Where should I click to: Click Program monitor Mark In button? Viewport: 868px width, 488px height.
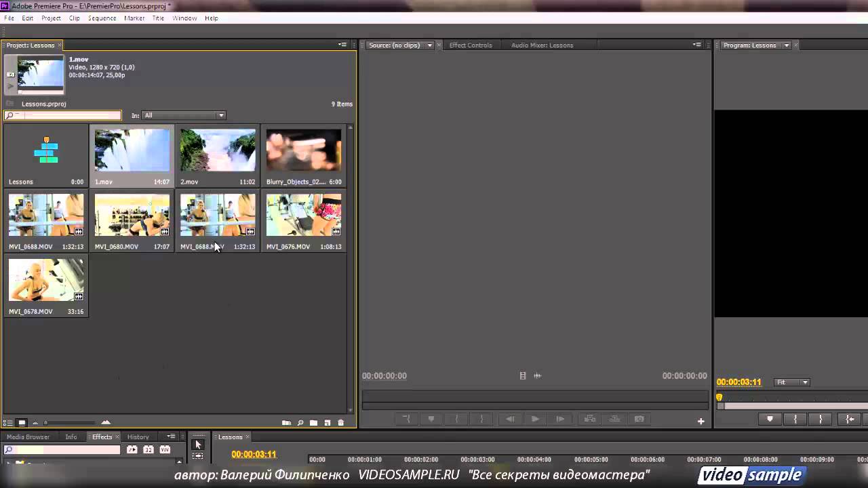click(795, 419)
